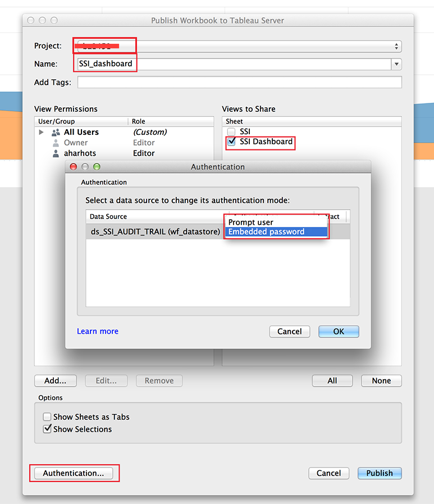Click Remove permission button
Image resolution: width=434 pixels, height=504 pixels.
coord(159,380)
